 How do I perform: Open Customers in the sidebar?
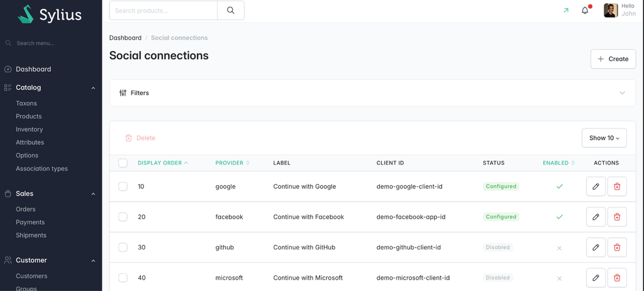point(31,276)
